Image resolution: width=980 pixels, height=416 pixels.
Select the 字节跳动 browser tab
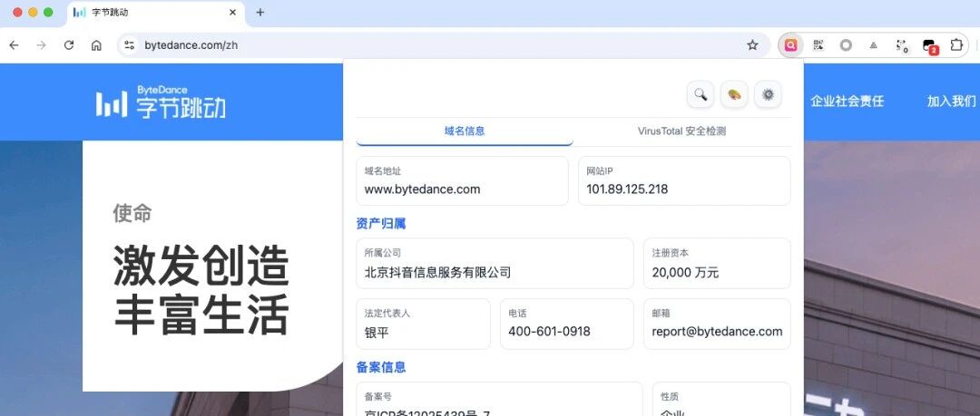click(x=156, y=13)
